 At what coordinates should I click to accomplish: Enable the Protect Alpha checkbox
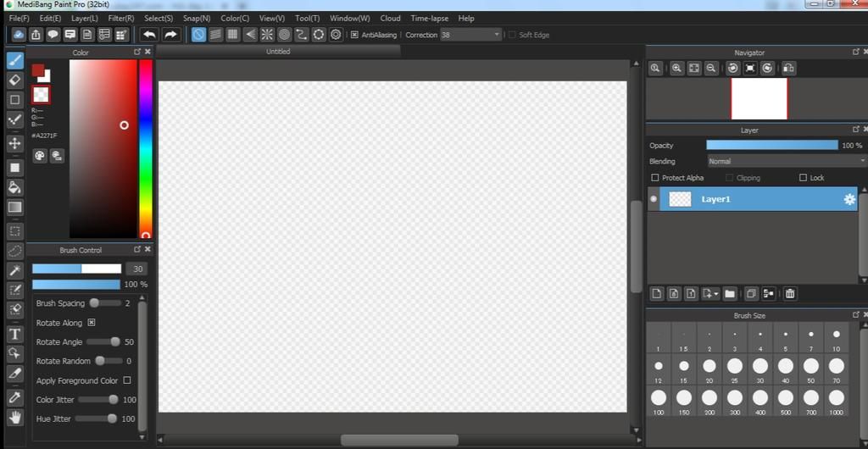click(x=655, y=178)
